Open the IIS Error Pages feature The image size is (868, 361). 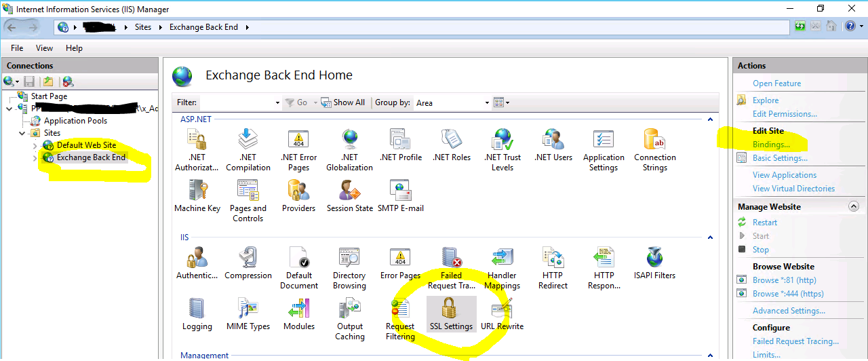click(401, 263)
